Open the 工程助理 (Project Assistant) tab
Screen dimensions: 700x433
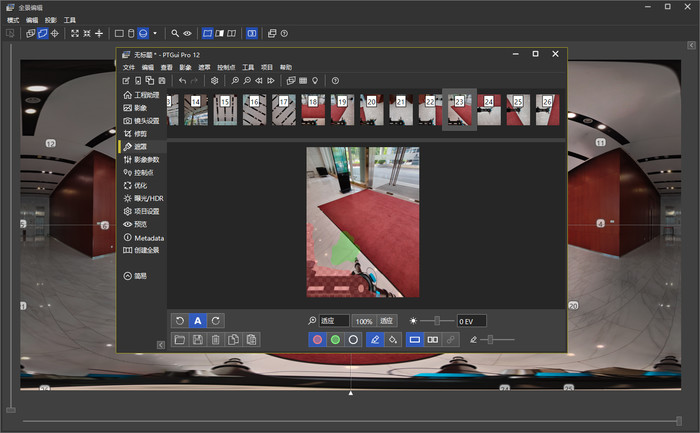coord(142,95)
